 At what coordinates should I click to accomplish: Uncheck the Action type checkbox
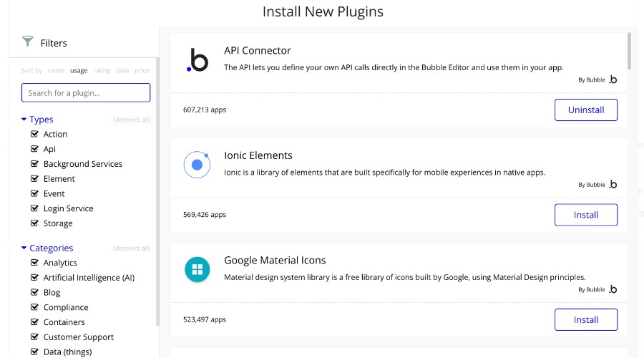pyautogui.click(x=34, y=134)
